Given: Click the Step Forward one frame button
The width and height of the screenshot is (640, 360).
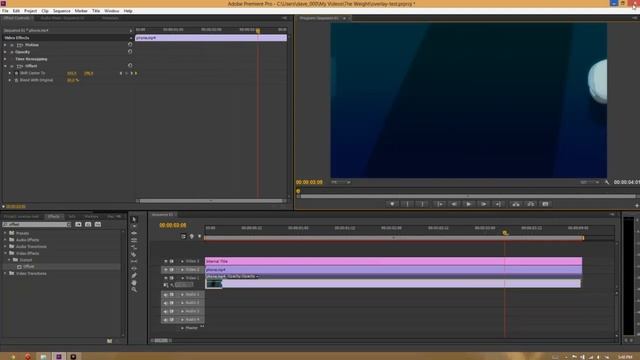Looking at the screenshot, I should coord(483,204).
